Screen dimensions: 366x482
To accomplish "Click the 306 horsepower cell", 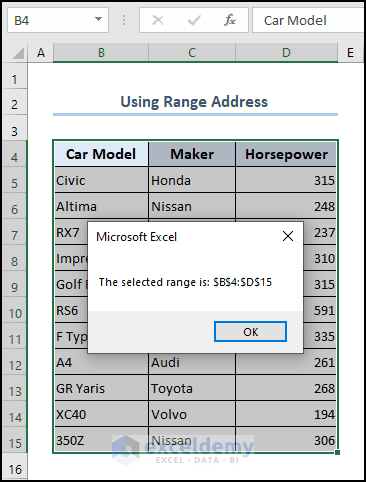I will [x=286, y=440].
